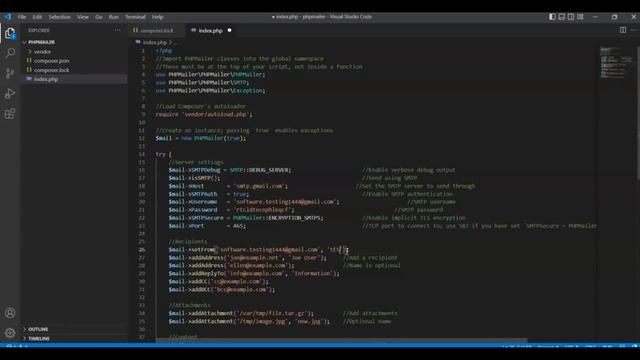Click the unsaved dot on index.php tab

229,30
